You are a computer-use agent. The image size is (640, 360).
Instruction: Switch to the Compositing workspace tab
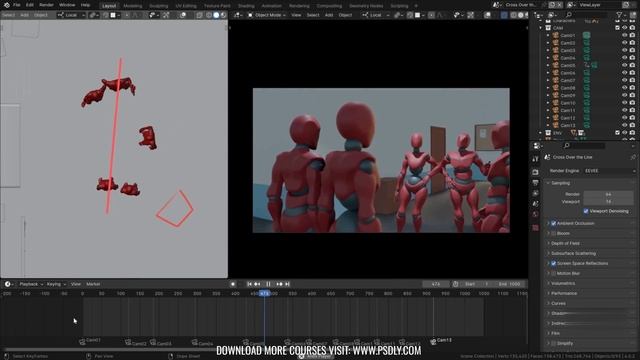(x=329, y=6)
